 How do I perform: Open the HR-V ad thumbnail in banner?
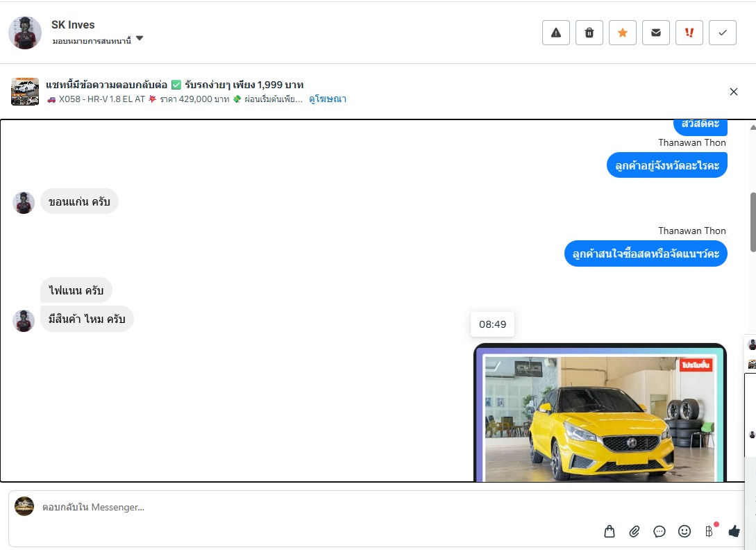(x=25, y=92)
